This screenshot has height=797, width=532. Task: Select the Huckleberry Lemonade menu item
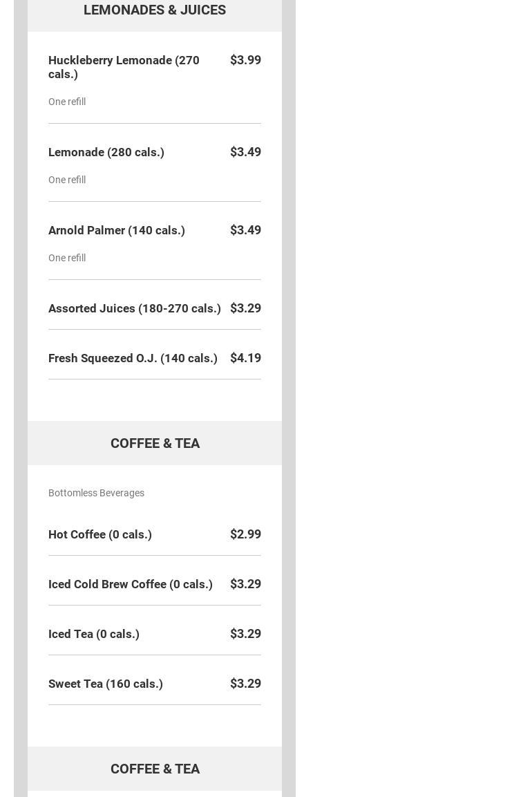click(x=124, y=67)
